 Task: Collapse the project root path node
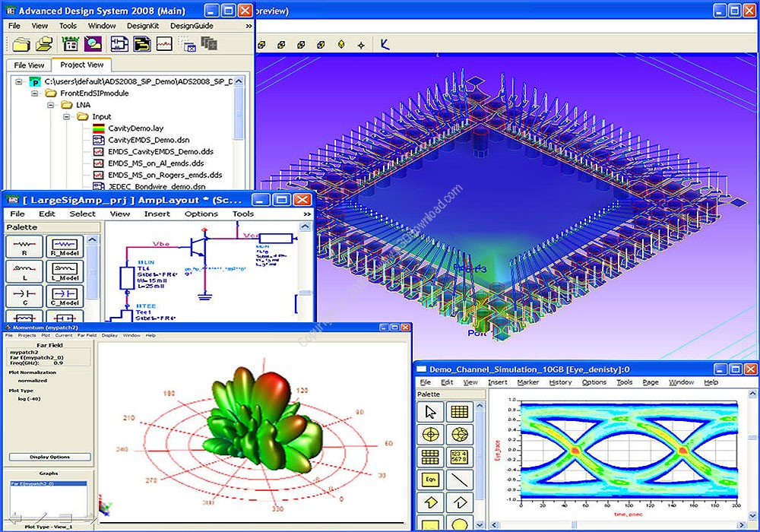point(19,82)
